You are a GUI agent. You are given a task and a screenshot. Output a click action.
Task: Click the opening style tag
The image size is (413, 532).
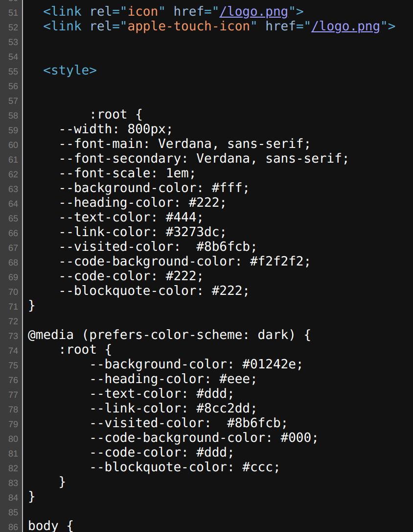(70, 70)
